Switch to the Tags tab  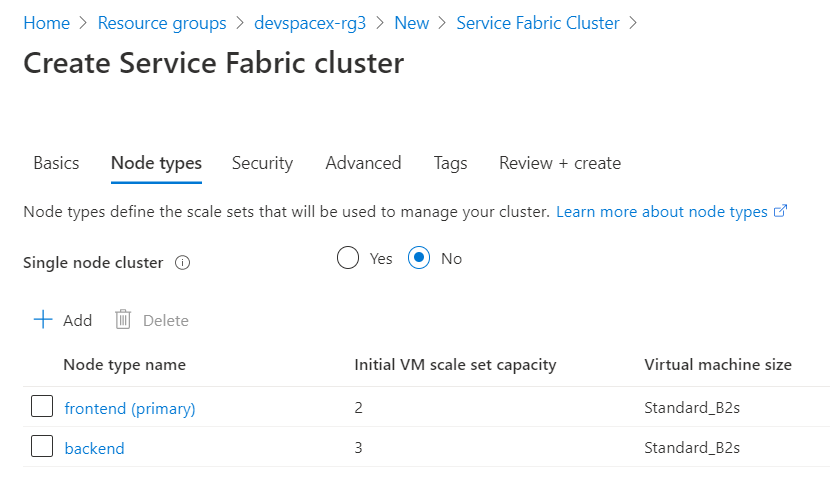point(450,163)
